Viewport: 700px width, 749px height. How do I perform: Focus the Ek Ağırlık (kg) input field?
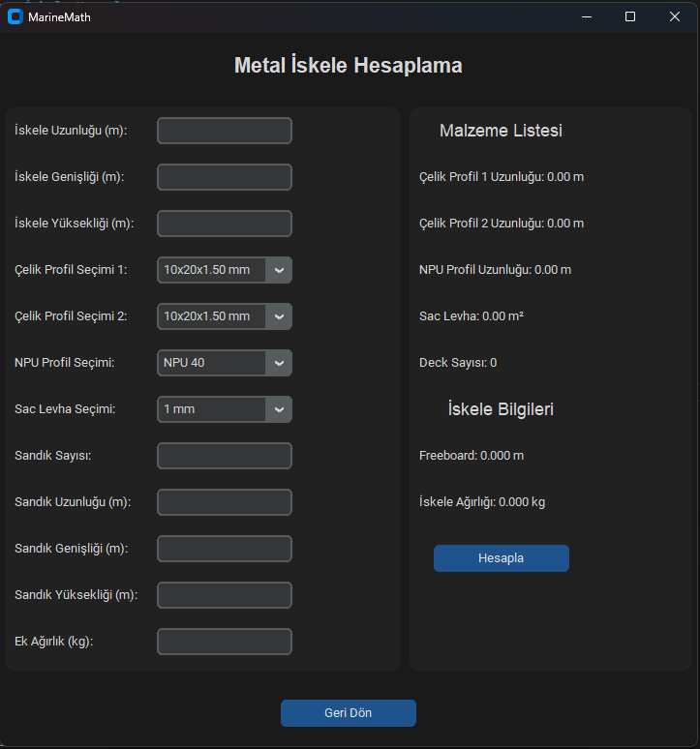coord(224,641)
